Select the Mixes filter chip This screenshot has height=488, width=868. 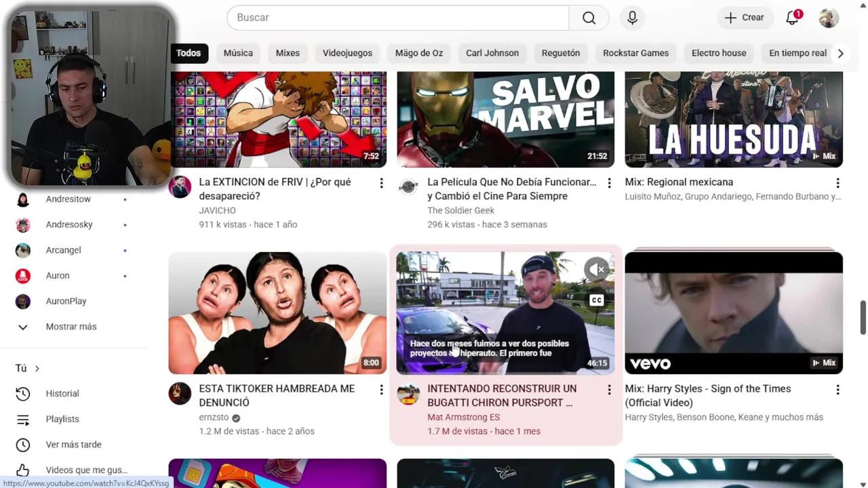[x=288, y=53]
